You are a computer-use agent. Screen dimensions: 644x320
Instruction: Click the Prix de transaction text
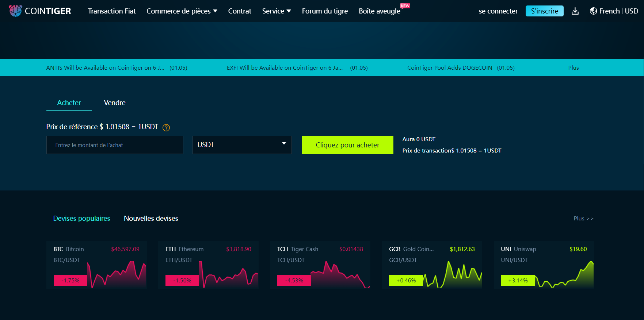452,151
